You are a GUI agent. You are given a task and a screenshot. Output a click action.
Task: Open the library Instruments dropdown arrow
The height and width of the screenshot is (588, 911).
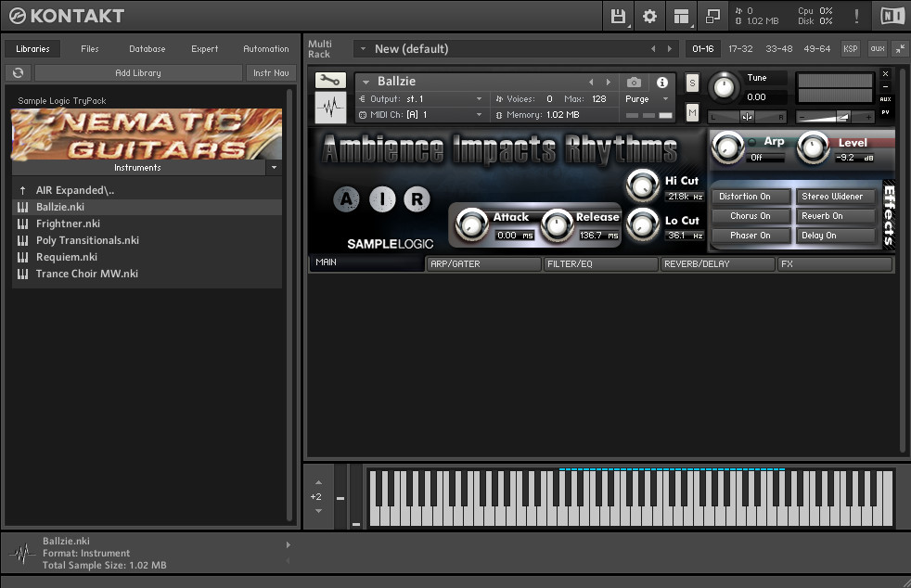[274, 167]
